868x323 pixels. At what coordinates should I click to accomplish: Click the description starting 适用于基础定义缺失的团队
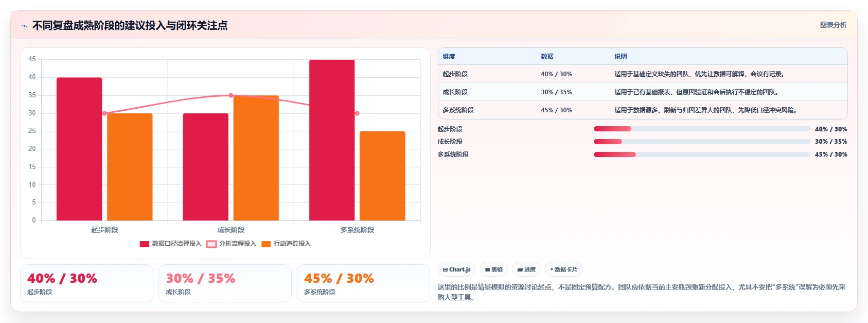(x=701, y=74)
